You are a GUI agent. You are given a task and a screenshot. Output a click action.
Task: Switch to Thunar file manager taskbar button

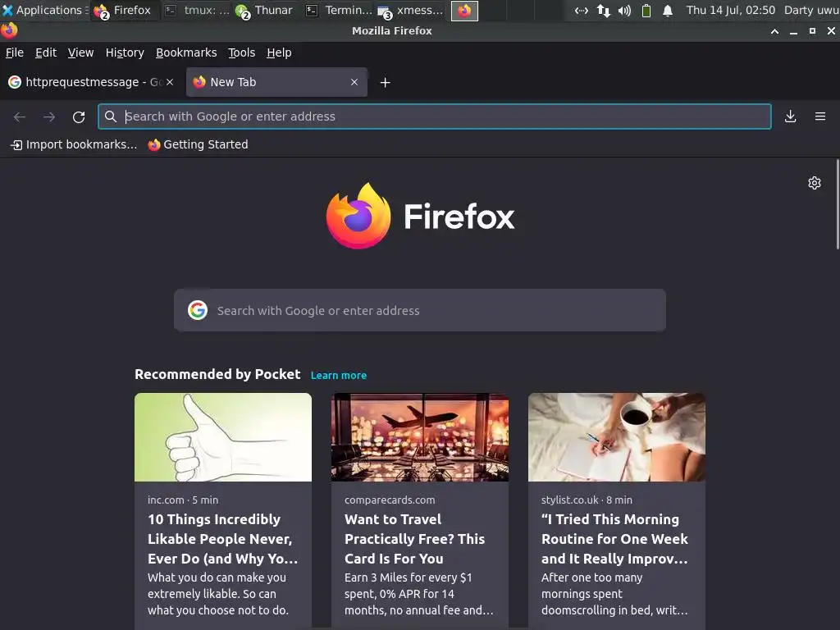pos(265,10)
